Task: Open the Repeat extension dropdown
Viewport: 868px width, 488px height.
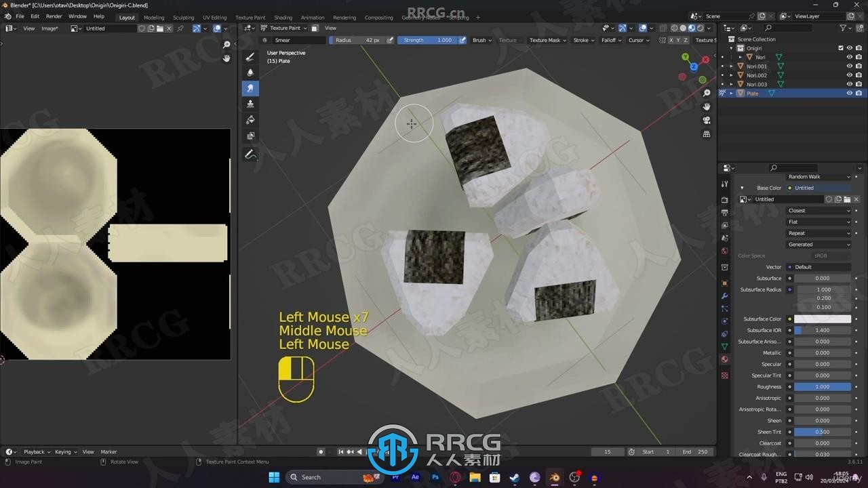Action: pyautogui.click(x=818, y=233)
